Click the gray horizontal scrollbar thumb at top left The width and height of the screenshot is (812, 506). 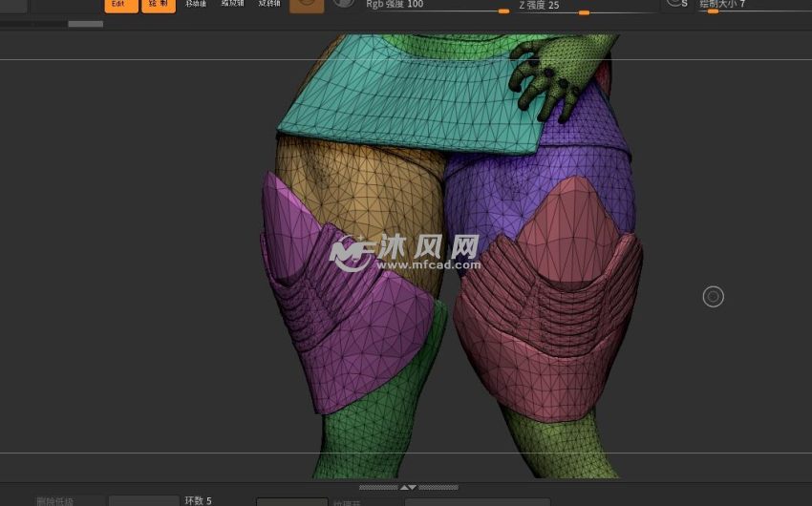pos(85,24)
